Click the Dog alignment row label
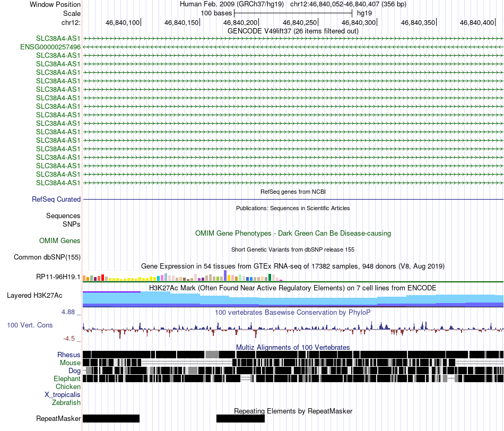504x431 pixels. coord(74,371)
